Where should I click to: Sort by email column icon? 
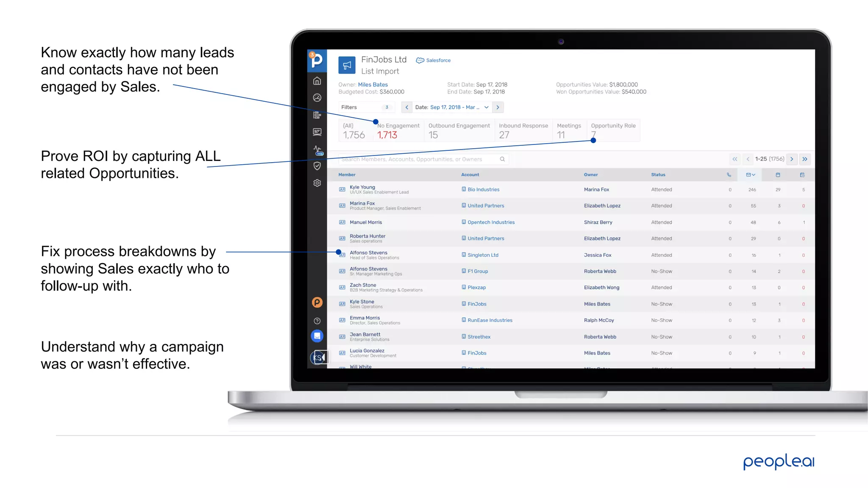(x=751, y=175)
